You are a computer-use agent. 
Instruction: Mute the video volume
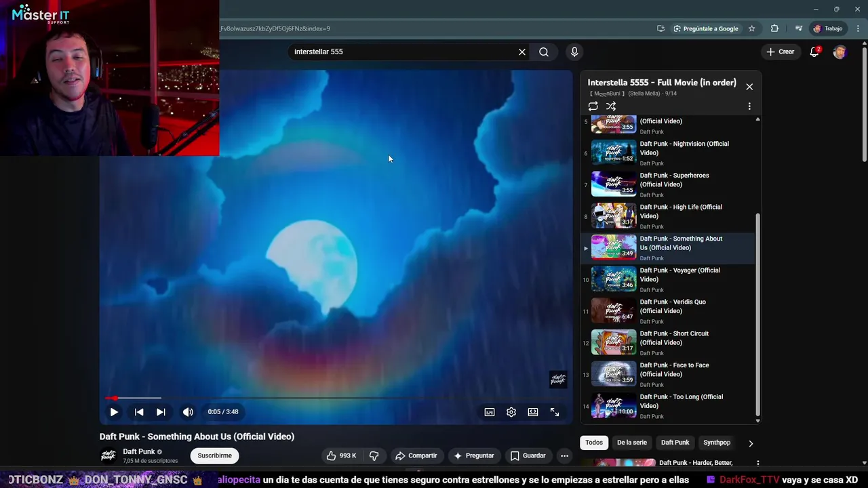(188, 412)
